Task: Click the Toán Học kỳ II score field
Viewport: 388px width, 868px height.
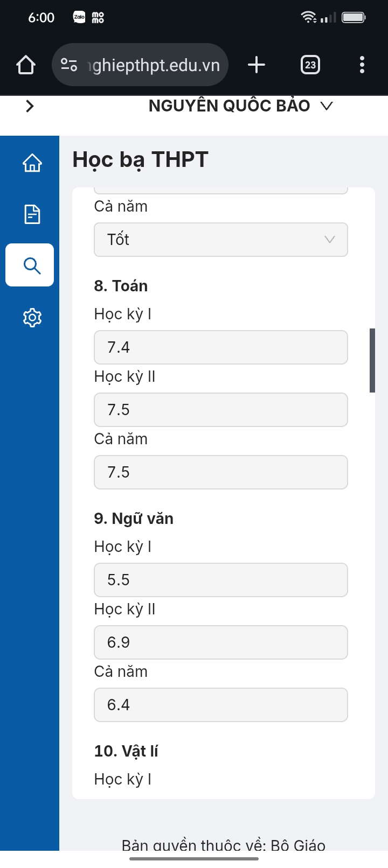Action: click(221, 410)
